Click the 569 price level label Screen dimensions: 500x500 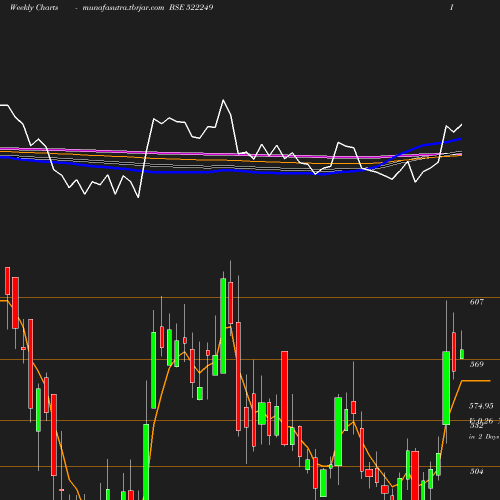click(476, 364)
